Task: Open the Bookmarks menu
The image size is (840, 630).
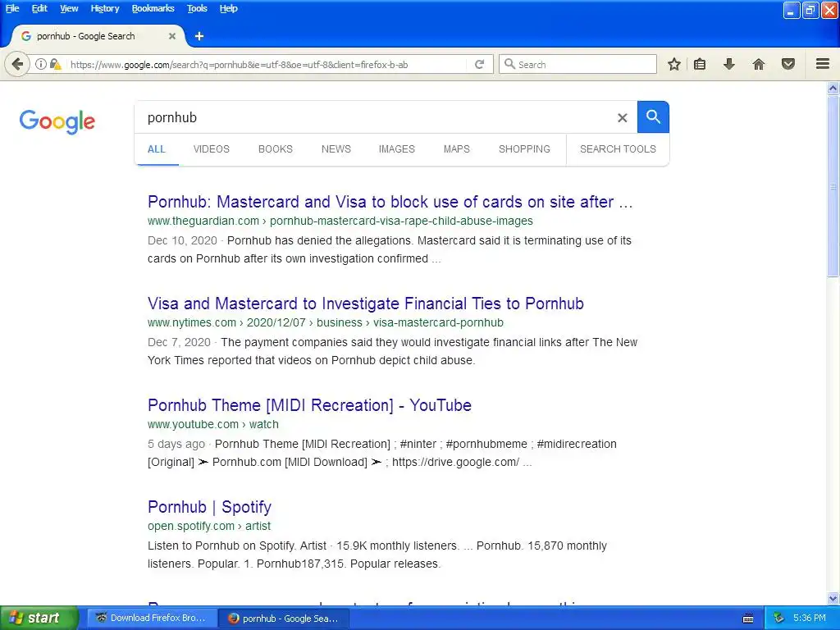Action: point(153,8)
